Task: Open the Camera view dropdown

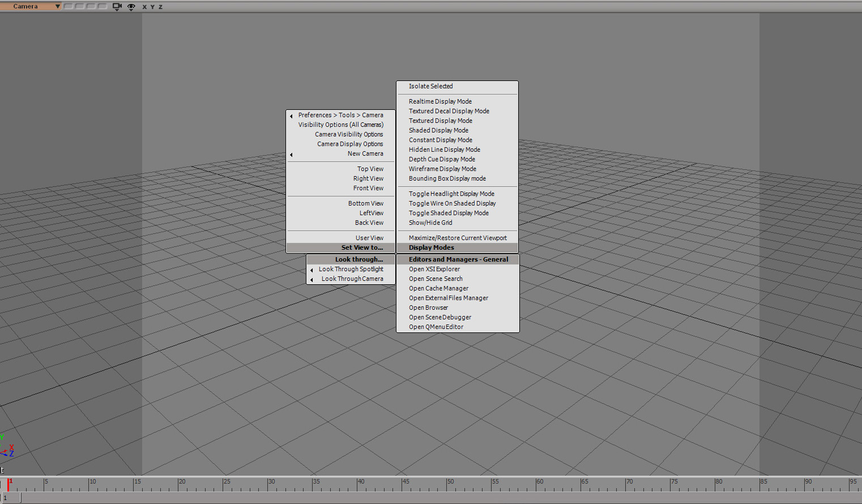Action: tap(31, 6)
